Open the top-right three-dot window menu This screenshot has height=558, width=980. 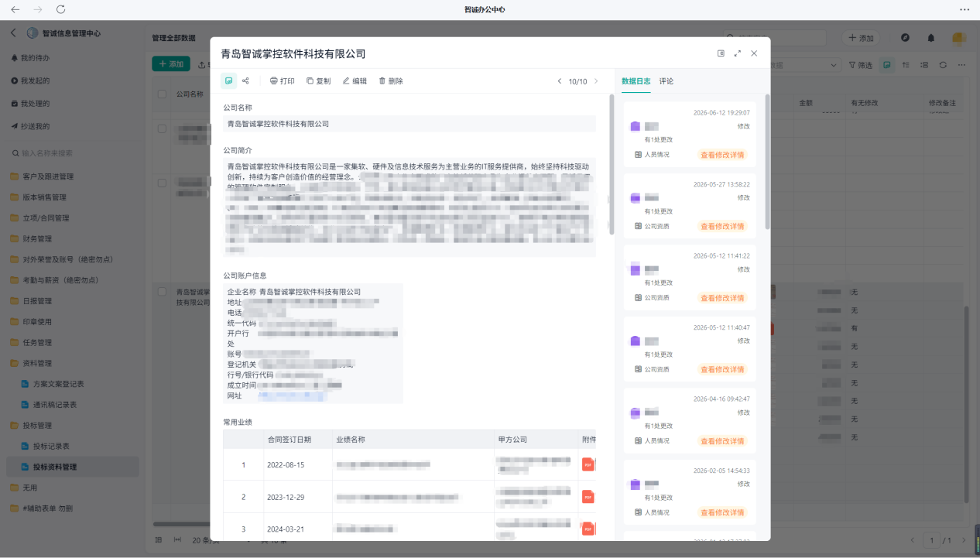pyautogui.click(x=965, y=9)
